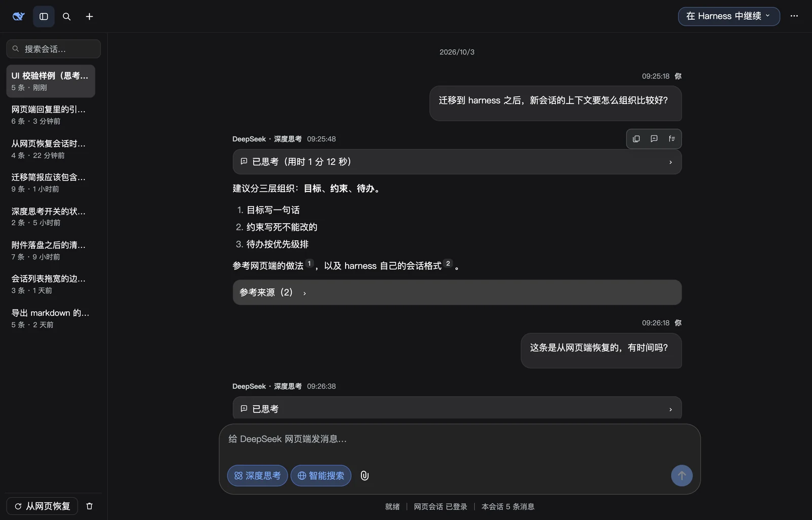
Task: Open conversation 从网页恢复会话时…
Action: pos(51,149)
